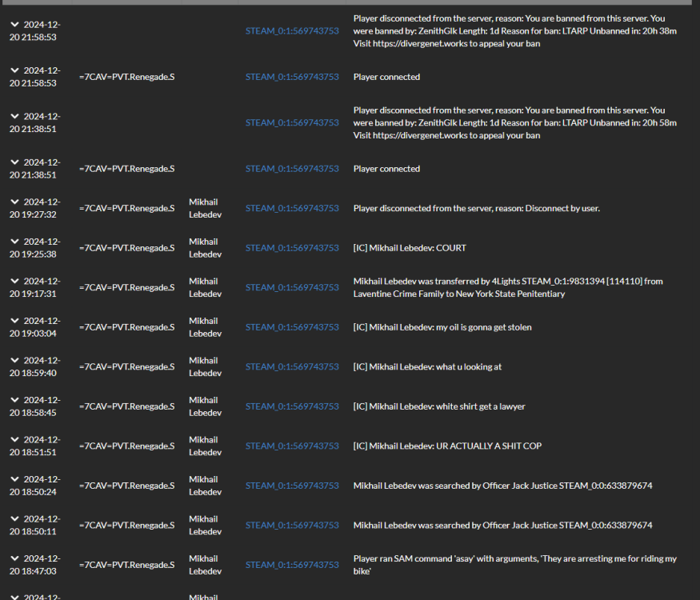This screenshot has height=600, width=700.
Task: Expand the 21:58:53 ban disconnect log entry
Action: pos(14,24)
